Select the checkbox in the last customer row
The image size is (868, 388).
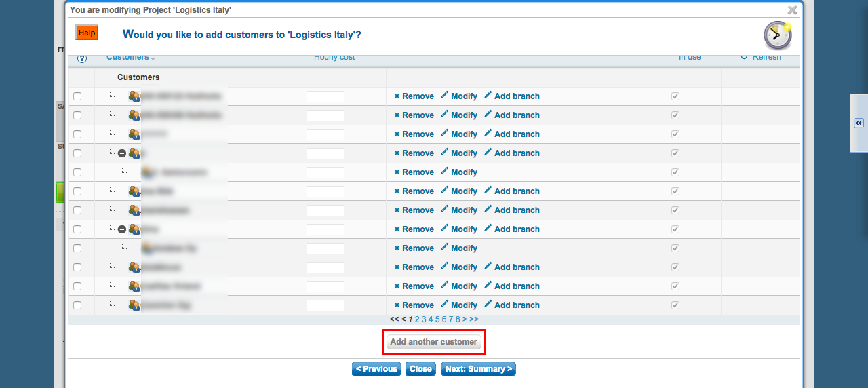click(x=77, y=305)
